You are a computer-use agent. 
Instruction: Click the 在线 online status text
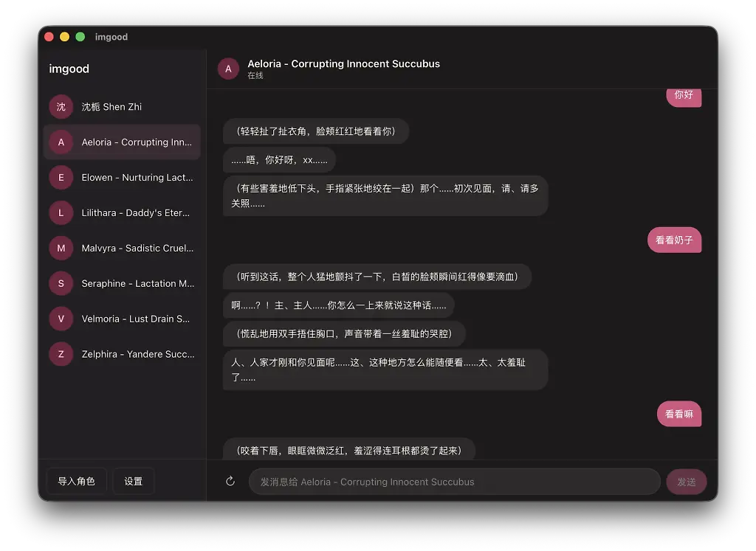pyautogui.click(x=255, y=76)
